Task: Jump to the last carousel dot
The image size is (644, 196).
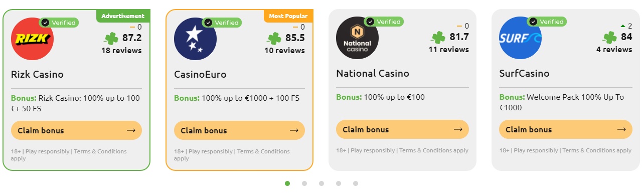Action: click(356, 183)
